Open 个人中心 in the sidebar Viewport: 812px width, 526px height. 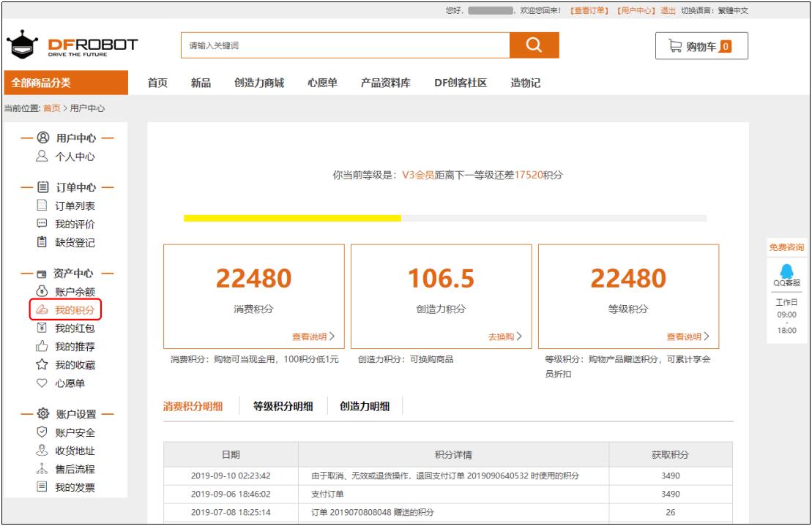click(x=75, y=157)
